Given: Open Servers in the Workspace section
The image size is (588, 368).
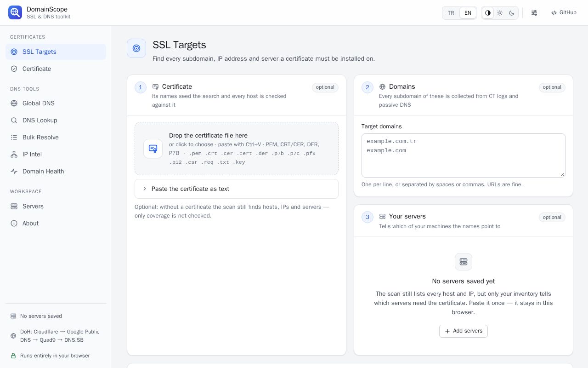Looking at the screenshot, I should [x=56, y=206].
